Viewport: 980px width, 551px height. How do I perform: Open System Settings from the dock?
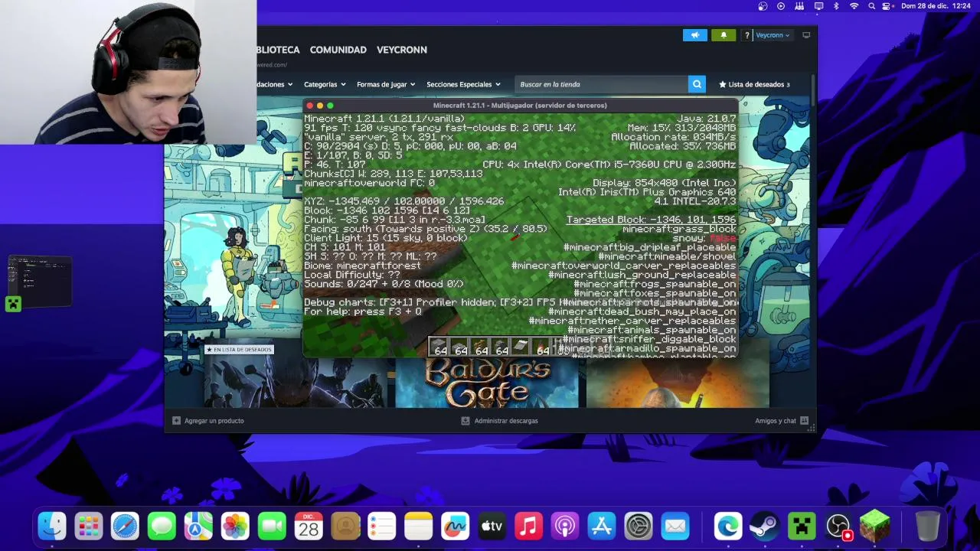click(x=639, y=527)
